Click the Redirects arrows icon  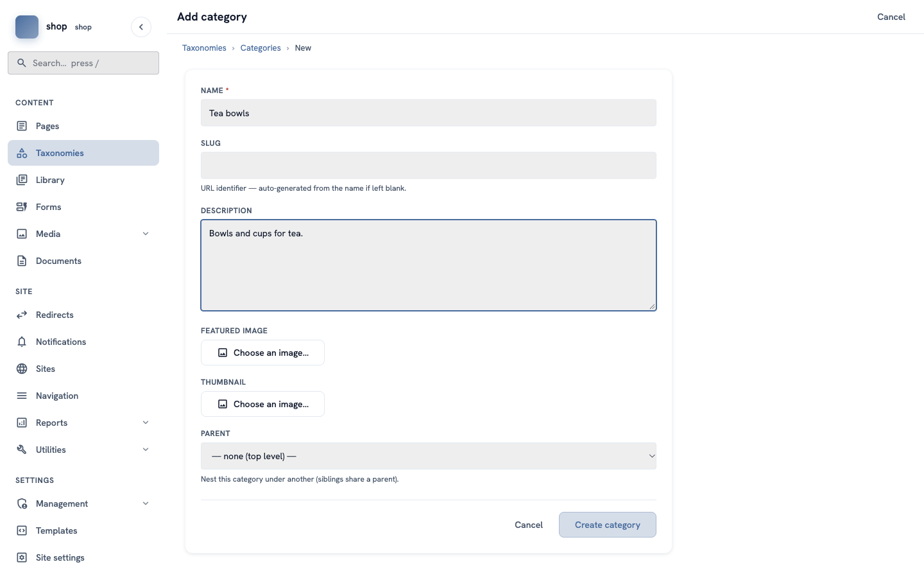[22, 315]
